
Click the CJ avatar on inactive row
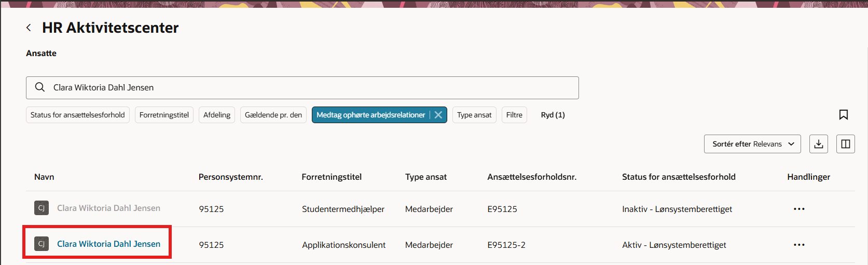42,208
